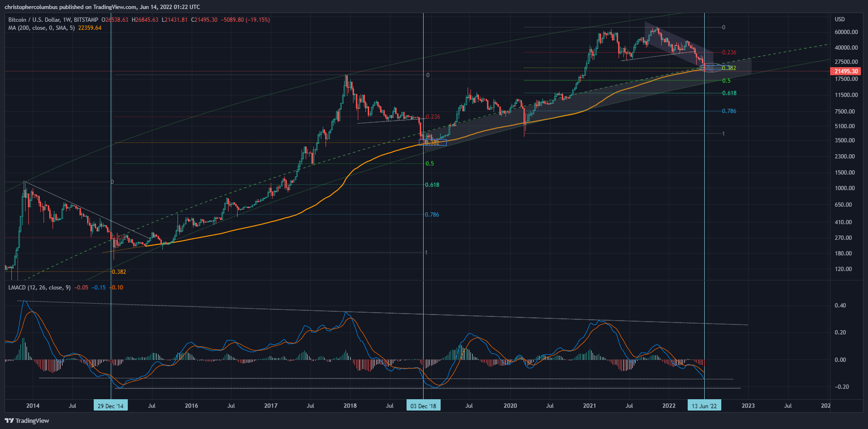
Task: Select the 03 Dec '18 date marker
Action: tap(423, 406)
